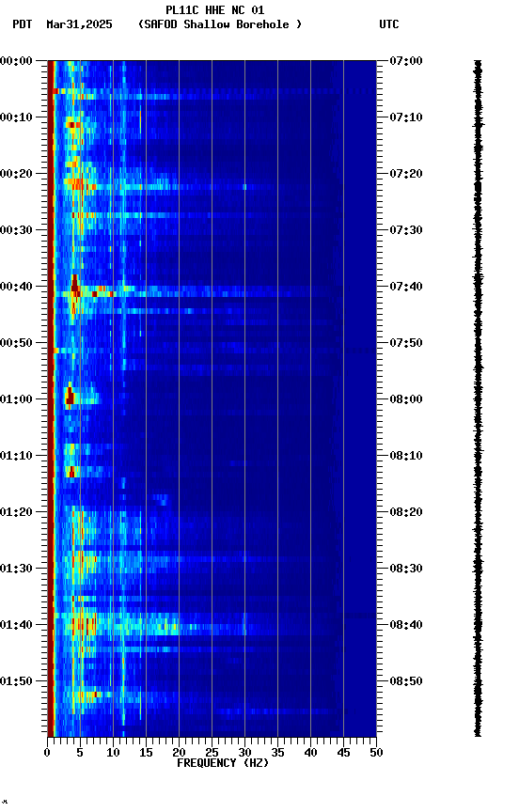The height and width of the screenshot is (812, 519).
Task: Click the 00:10 PDT time label
Action: [x=16, y=117]
